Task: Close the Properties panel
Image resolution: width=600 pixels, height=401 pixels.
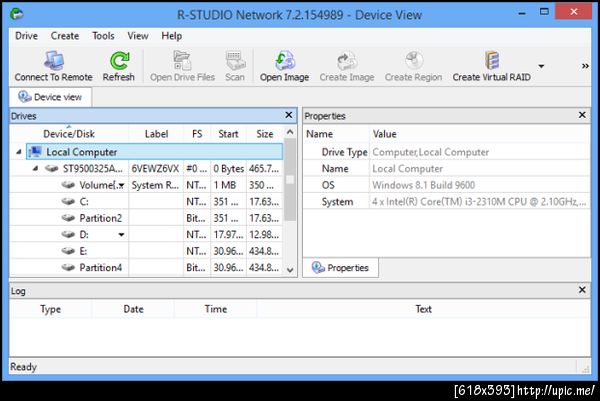Action: [x=582, y=115]
